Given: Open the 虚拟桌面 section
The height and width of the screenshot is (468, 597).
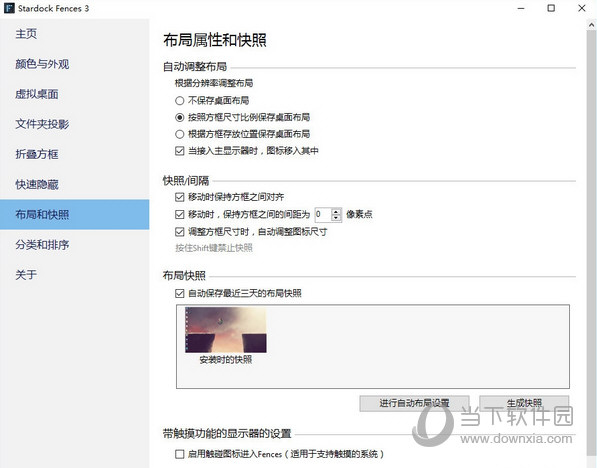Looking at the screenshot, I should [75, 94].
